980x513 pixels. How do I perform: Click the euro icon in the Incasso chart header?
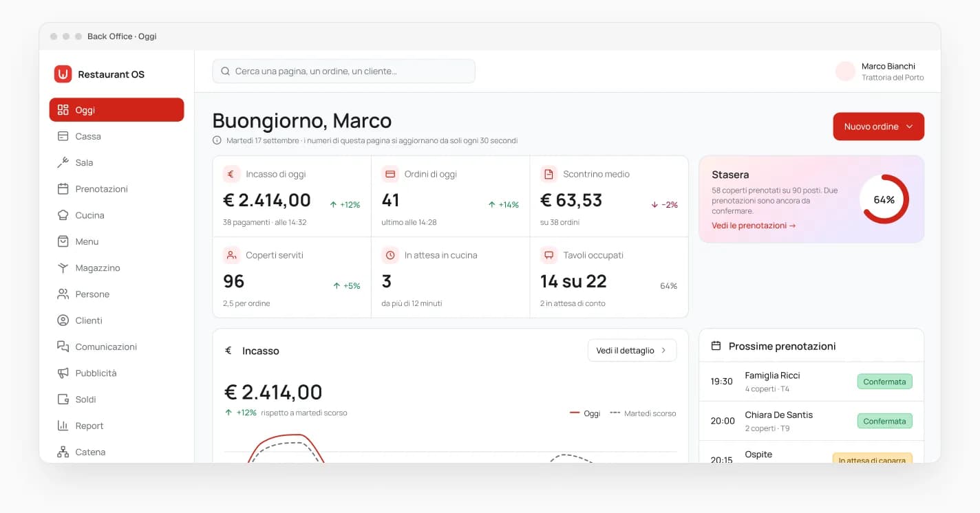(228, 351)
